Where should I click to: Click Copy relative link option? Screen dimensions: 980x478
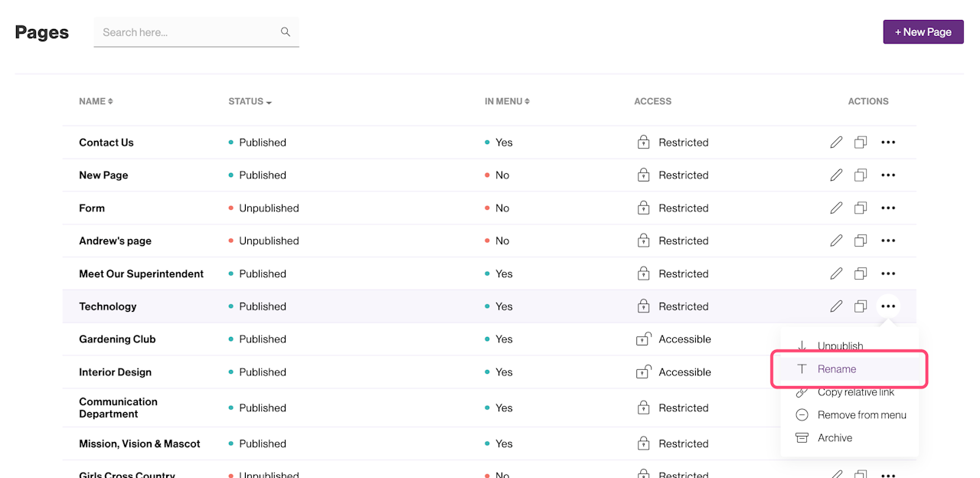[x=855, y=392]
